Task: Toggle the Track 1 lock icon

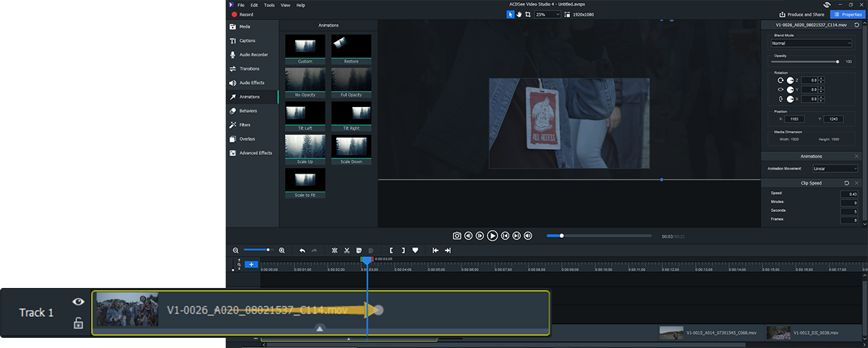Action: click(78, 323)
